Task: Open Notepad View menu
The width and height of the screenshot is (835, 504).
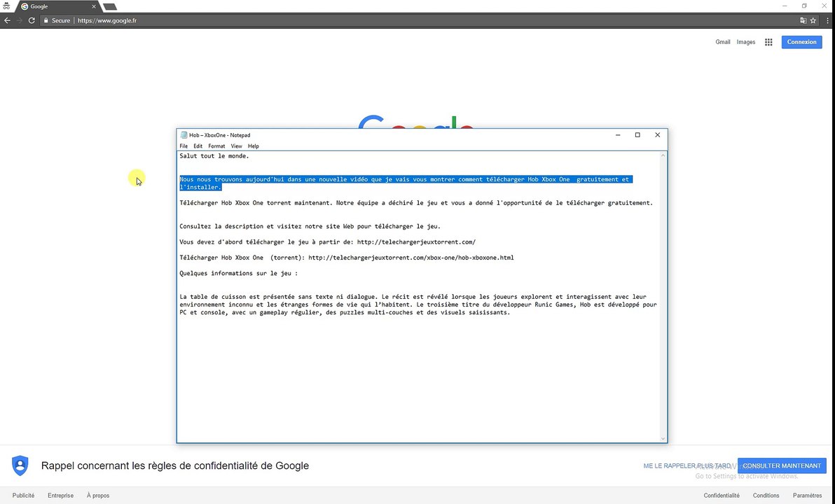Action: (x=236, y=146)
